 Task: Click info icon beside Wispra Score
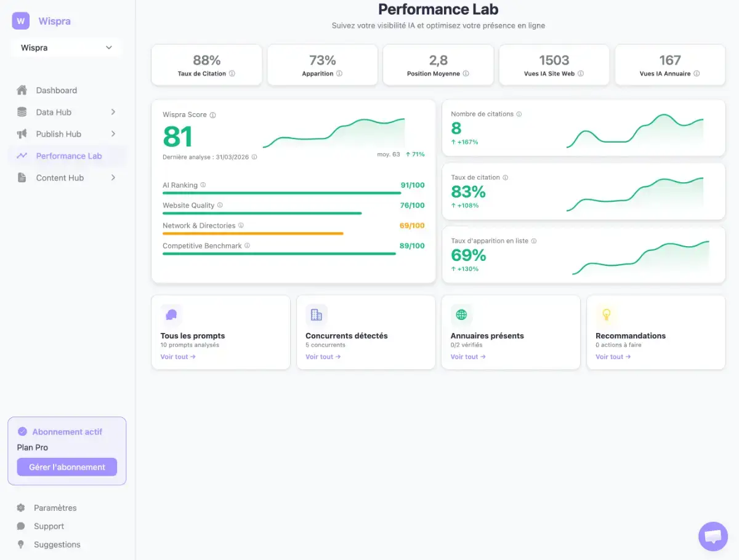tap(212, 115)
